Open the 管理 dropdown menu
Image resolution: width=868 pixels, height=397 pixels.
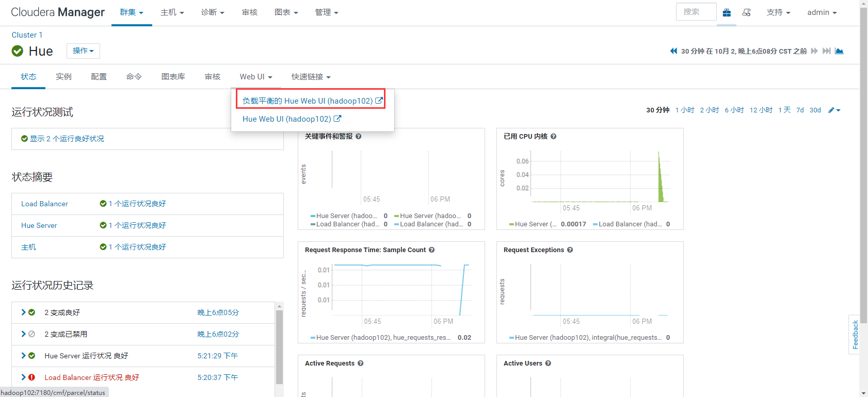(327, 12)
